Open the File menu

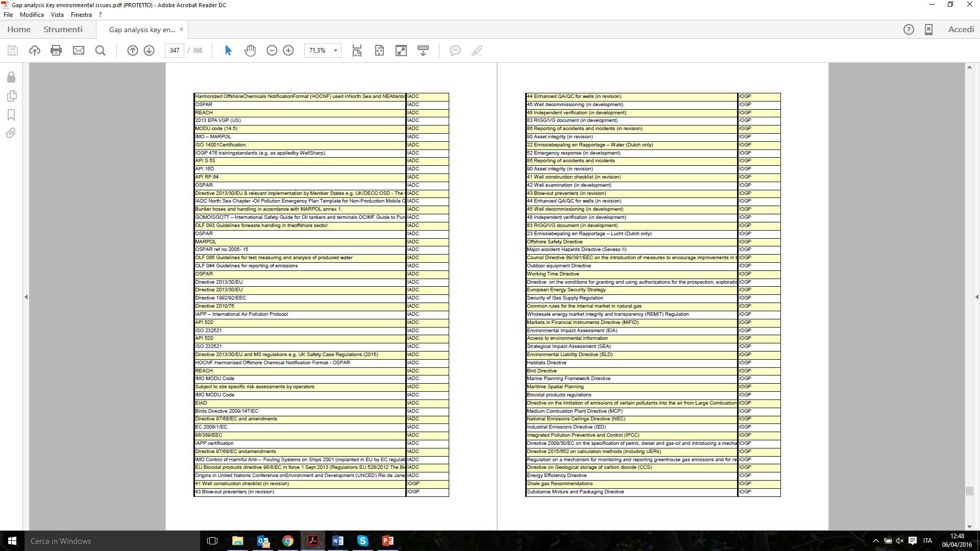pos(8,15)
